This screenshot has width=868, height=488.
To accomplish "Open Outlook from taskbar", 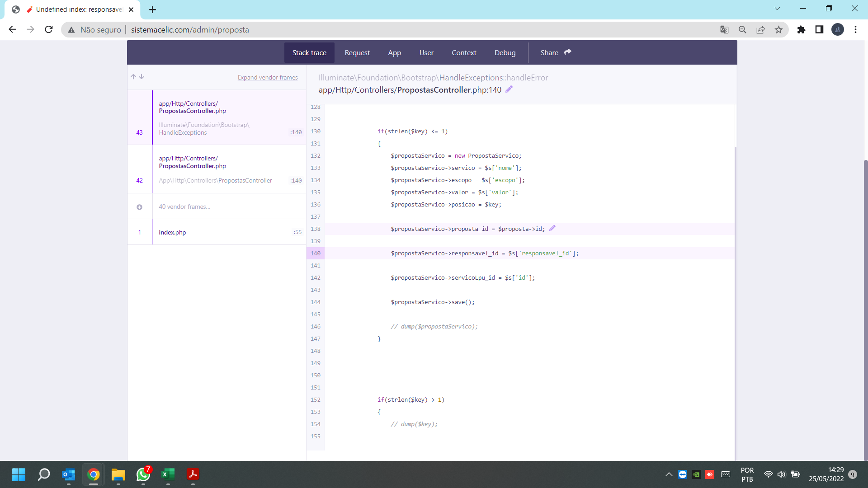I will [69, 474].
